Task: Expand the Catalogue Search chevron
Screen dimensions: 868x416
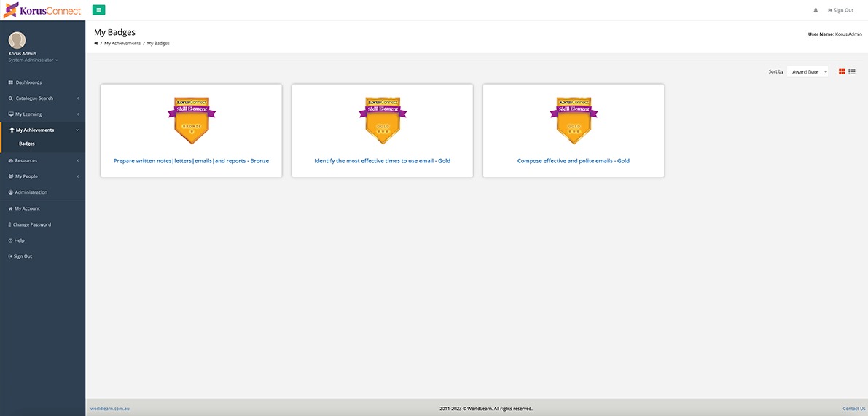Action: click(x=77, y=98)
